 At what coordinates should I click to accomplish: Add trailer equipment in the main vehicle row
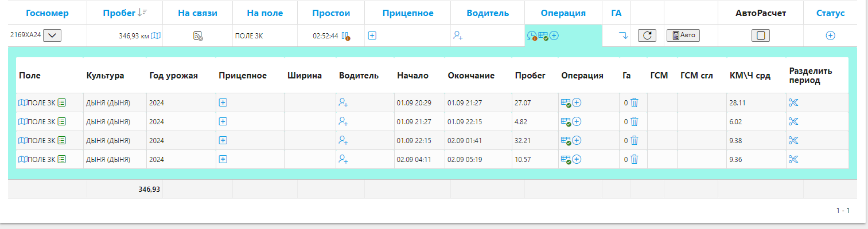pyautogui.click(x=372, y=35)
